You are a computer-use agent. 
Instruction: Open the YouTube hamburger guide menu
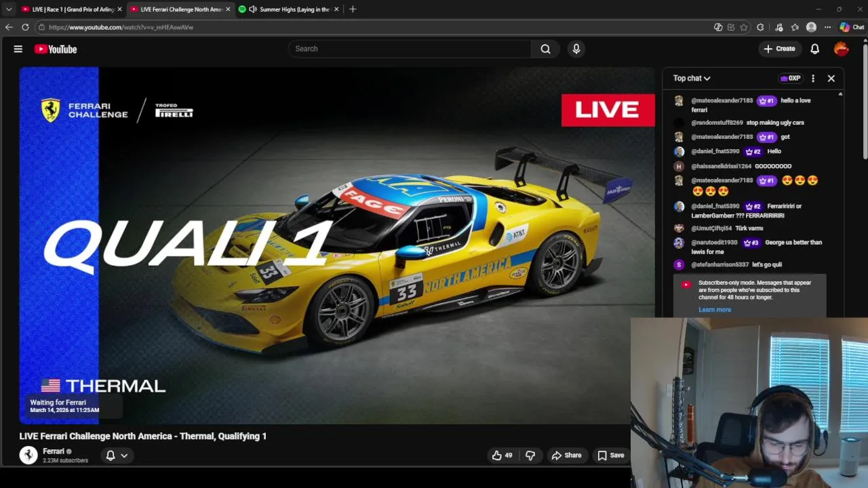(18, 49)
